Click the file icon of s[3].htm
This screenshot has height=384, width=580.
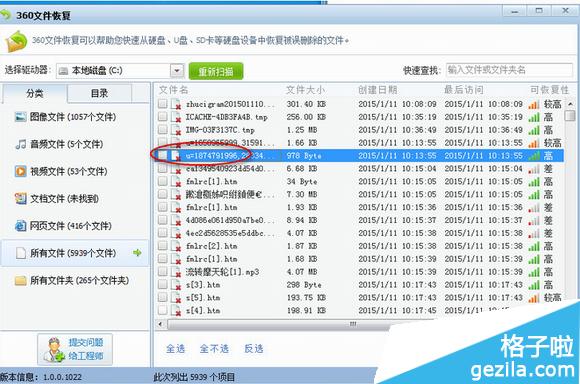[176, 285]
